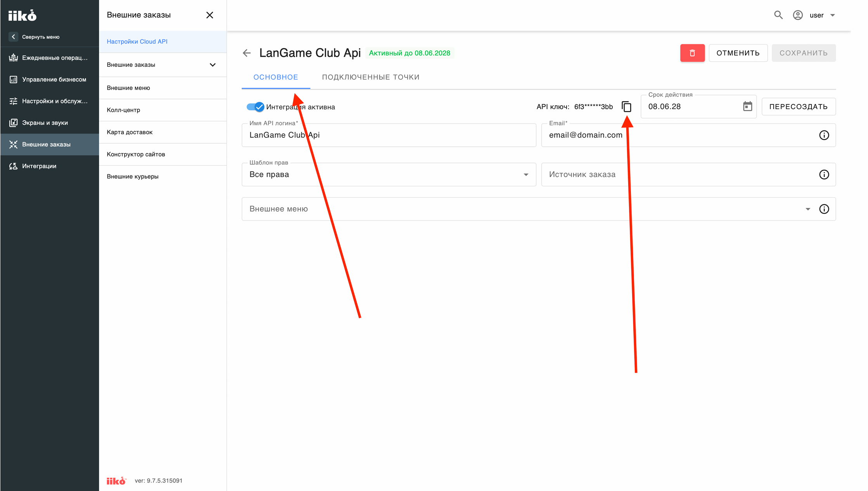
Task: Click the Отменить button
Action: (738, 53)
